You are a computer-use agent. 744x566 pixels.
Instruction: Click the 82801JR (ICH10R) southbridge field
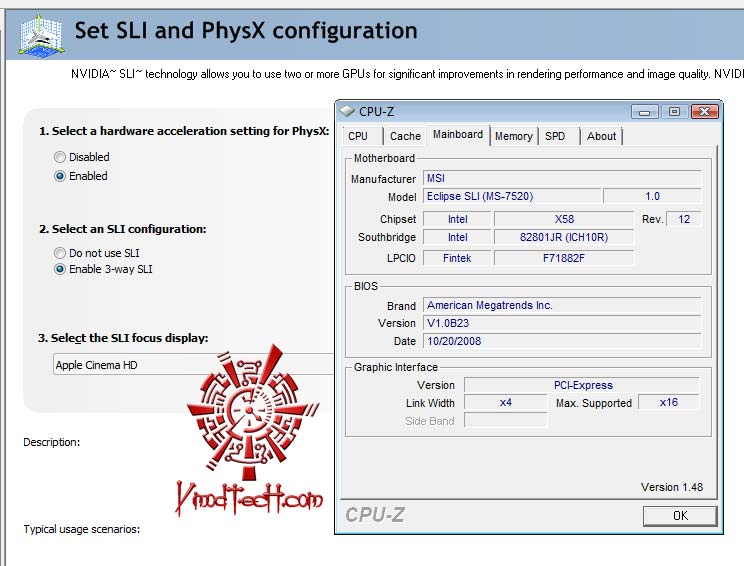click(564, 237)
